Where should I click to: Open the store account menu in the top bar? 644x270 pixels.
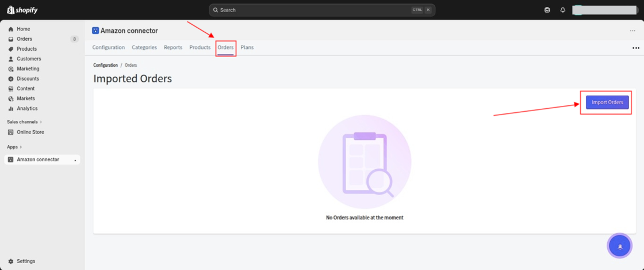604,10
